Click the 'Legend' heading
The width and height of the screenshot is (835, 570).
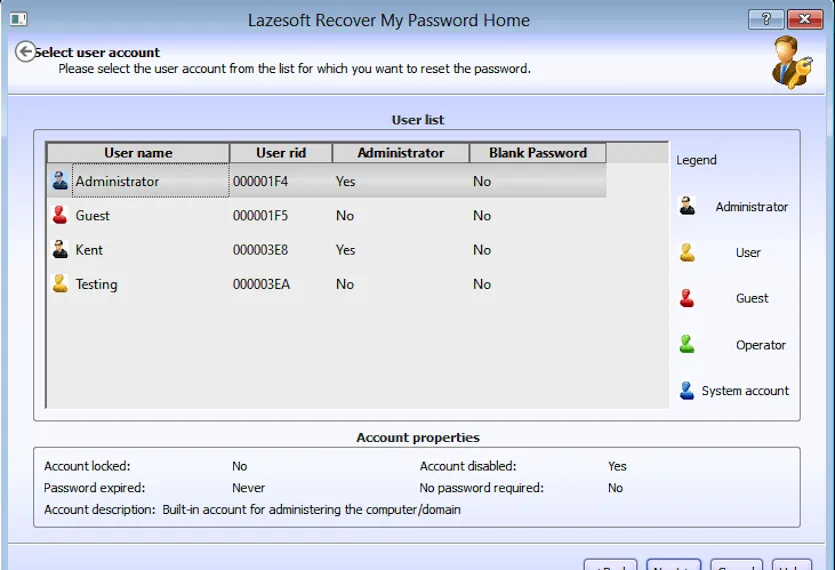697,160
